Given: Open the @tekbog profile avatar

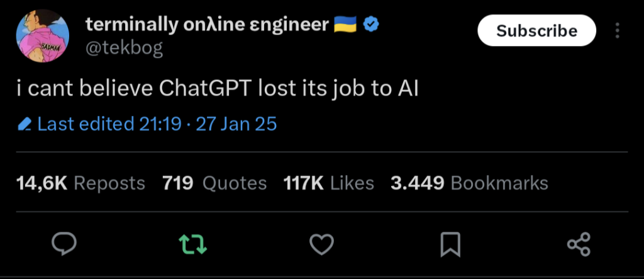Looking at the screenshot, I should [x=43, y=36].
